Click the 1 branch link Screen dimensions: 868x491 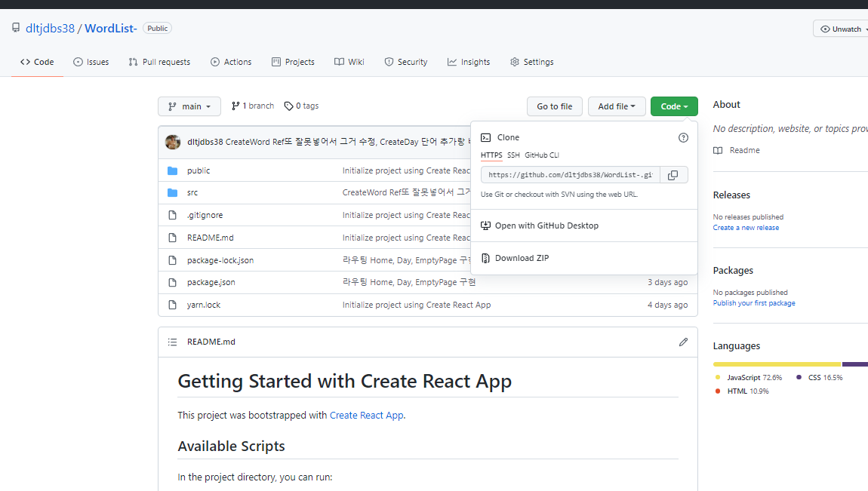[x=253, y=106]
